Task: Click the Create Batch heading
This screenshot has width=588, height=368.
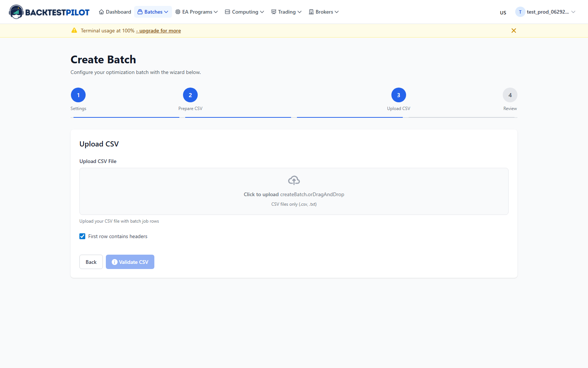Action: pos(103,60)
